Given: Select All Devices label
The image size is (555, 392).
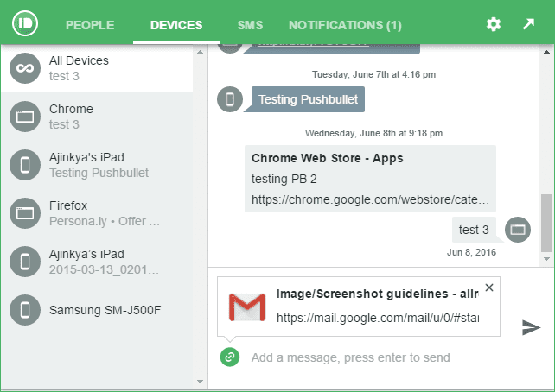Looking at the screenshot, I should (79, 60).
